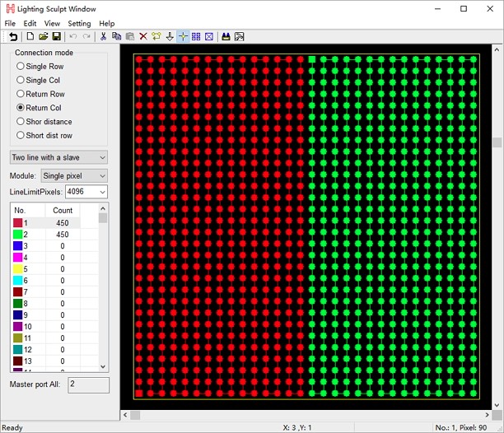Click the port list scroll down arrow
Image resolution: width=504 pixels, height=433 pixels.
103,366
